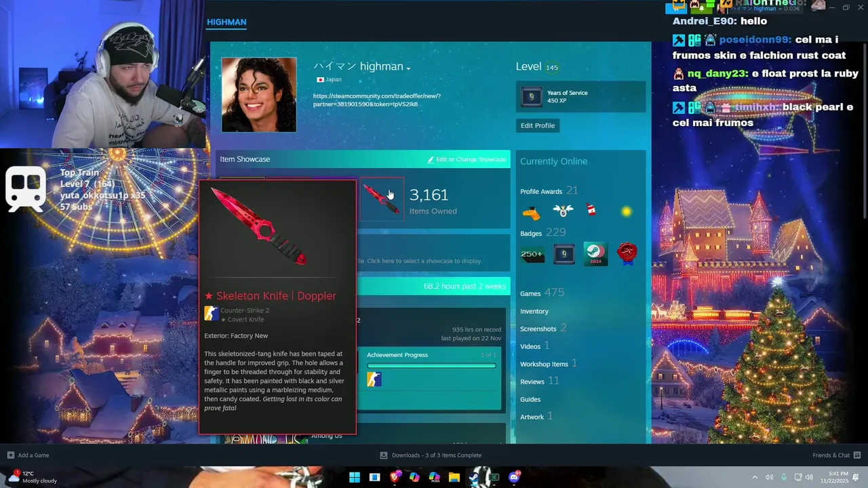Click the microphone icon in system tray

(x=784, y=477)
